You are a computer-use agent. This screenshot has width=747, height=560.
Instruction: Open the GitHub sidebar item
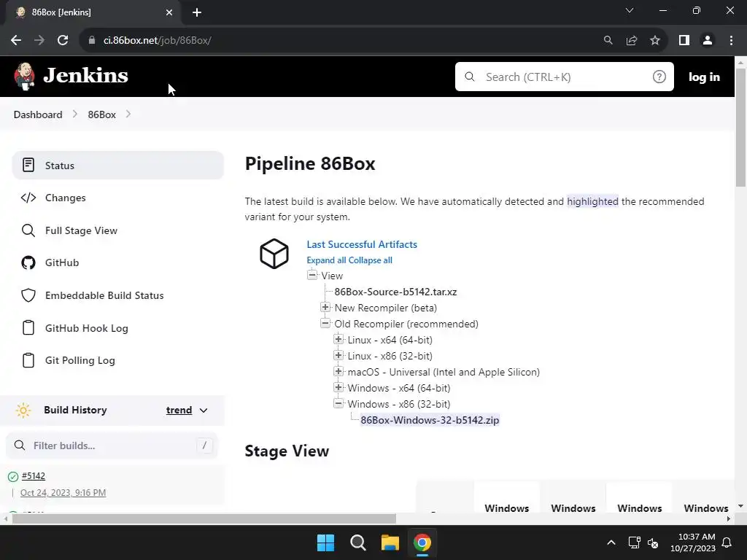(117, 262)
